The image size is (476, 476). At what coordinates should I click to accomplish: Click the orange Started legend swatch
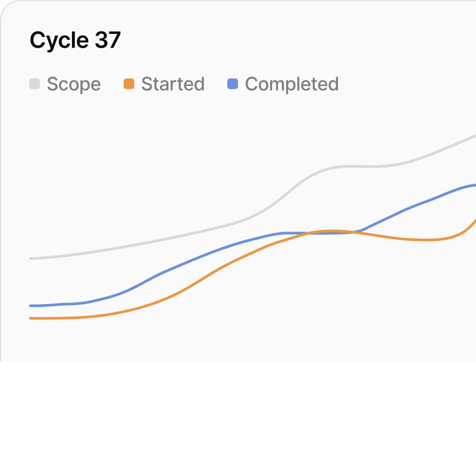[129, 84]
